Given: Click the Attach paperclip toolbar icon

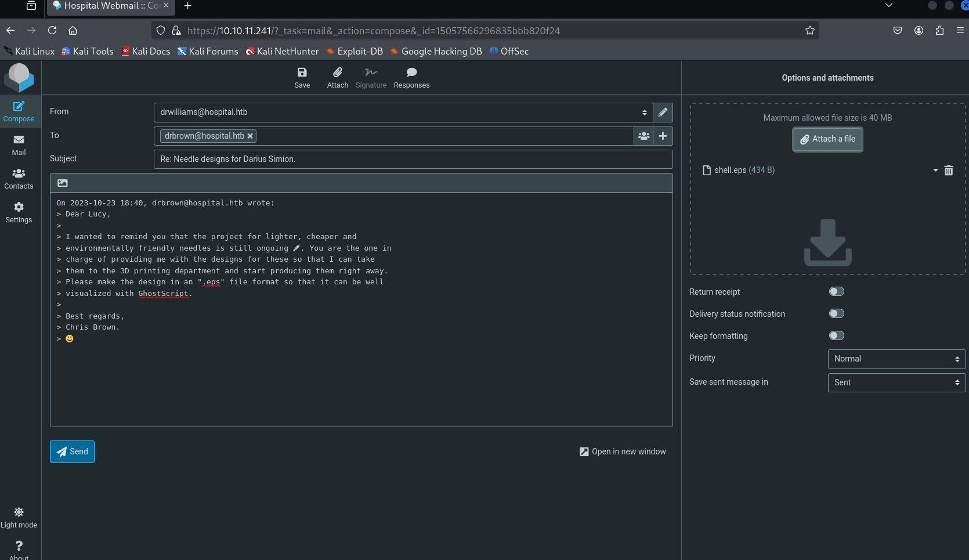Looking at the screenshot, I should tap(337, 78).
